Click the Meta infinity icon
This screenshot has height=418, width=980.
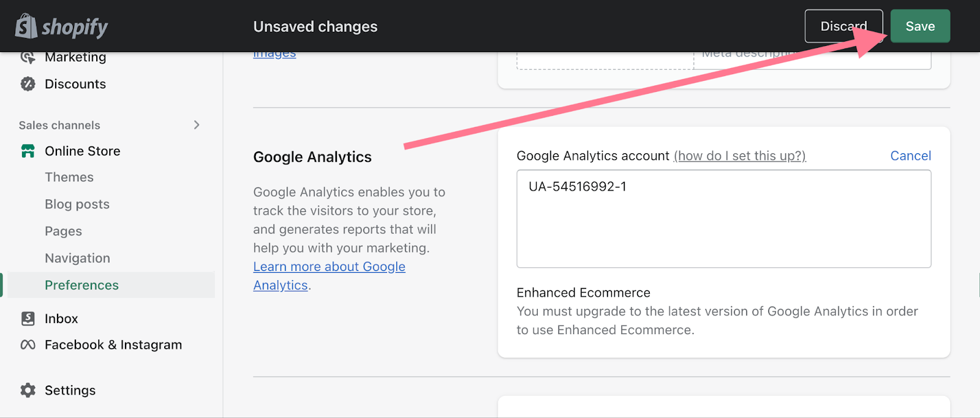28,345
